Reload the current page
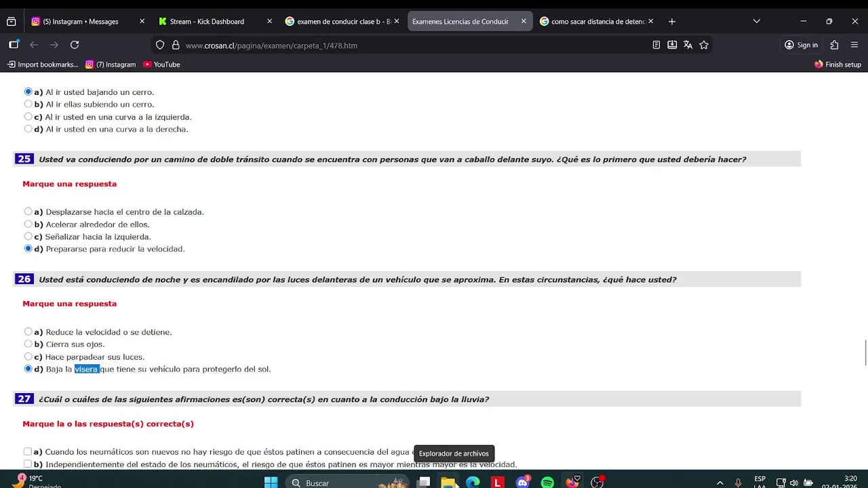This screenshot has width=868, height=488. 75,45
